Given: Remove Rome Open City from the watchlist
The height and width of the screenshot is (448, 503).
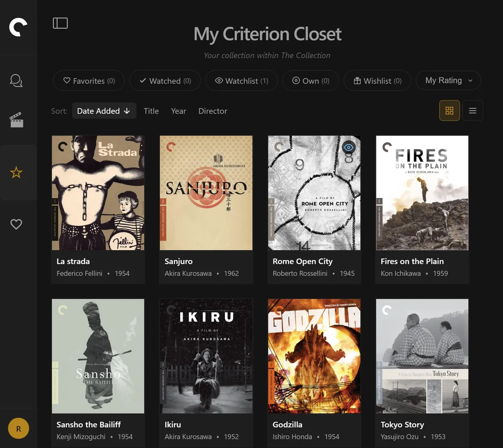Looking at the screenshot, I should (348, 147).
